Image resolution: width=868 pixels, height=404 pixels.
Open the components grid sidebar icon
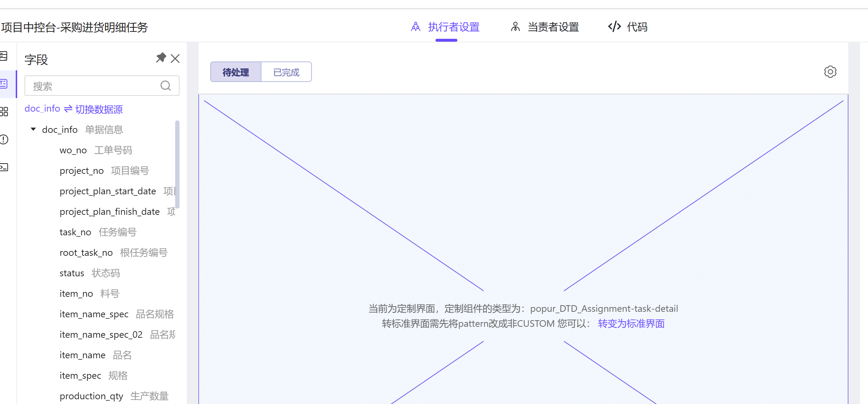pyautogui.click(x=4, y=112)
